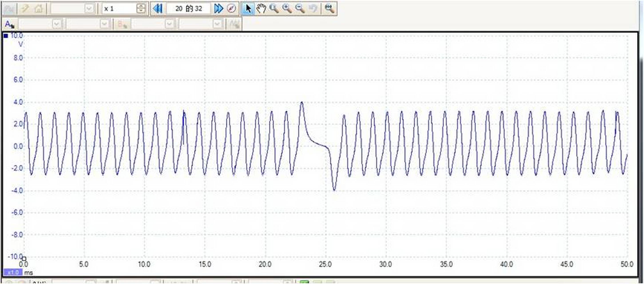Click the zoom to full view icon

coord(329,9)
